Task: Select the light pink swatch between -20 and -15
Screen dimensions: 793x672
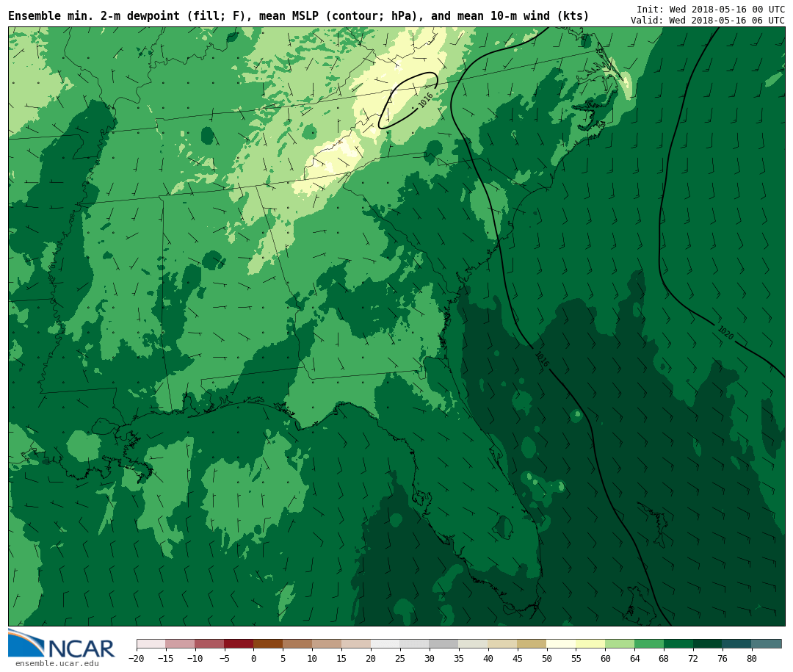Action: click(x=151, y=644)
